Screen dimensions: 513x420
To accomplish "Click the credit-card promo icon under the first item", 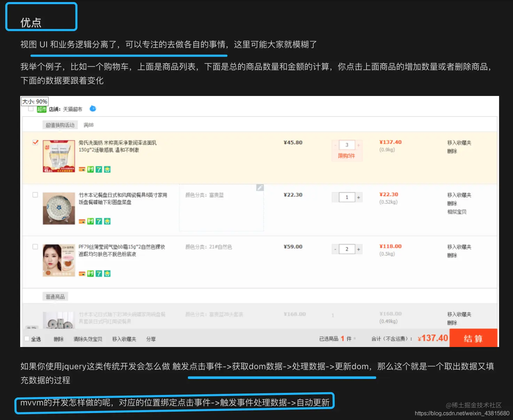I will point(82,169).
